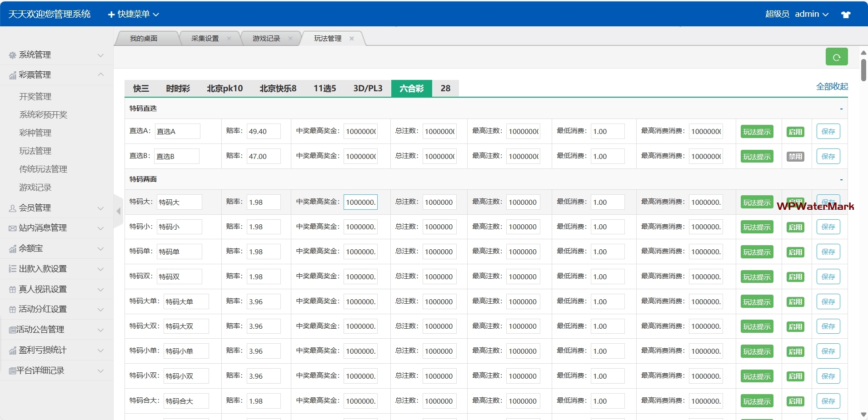Click the gear icon beside 系统管理

point(13,55)
